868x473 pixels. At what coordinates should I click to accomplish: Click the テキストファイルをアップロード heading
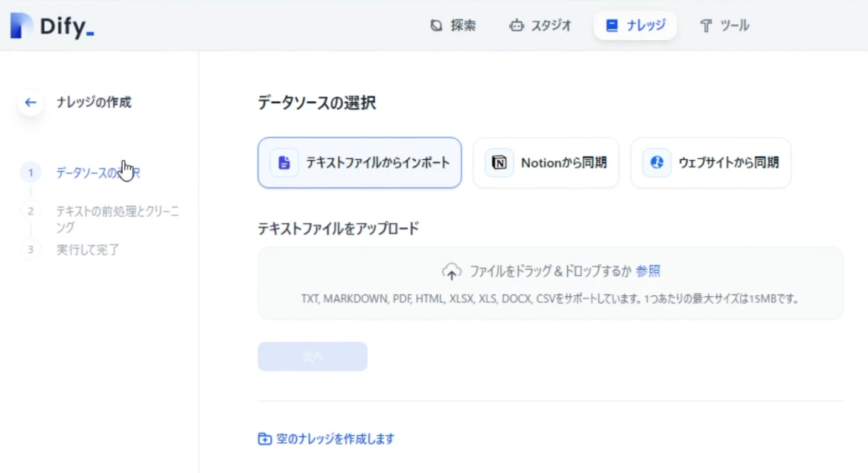pyautogui.click(x=338, y=228)
